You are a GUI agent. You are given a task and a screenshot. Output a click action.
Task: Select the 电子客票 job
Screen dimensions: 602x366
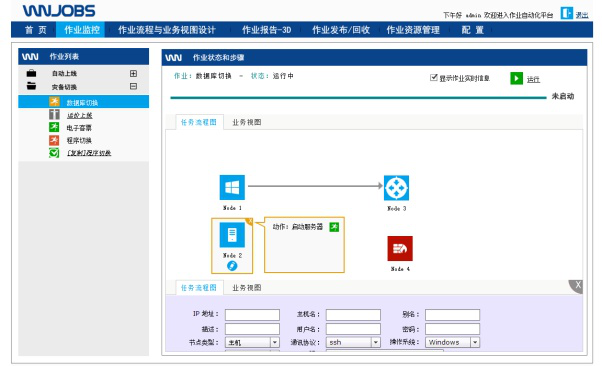coord(79,128)
